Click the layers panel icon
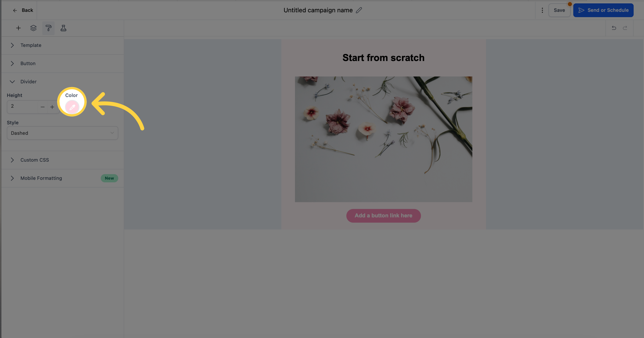The width and height of the screenshot is (644, 338). pos(33,28)
